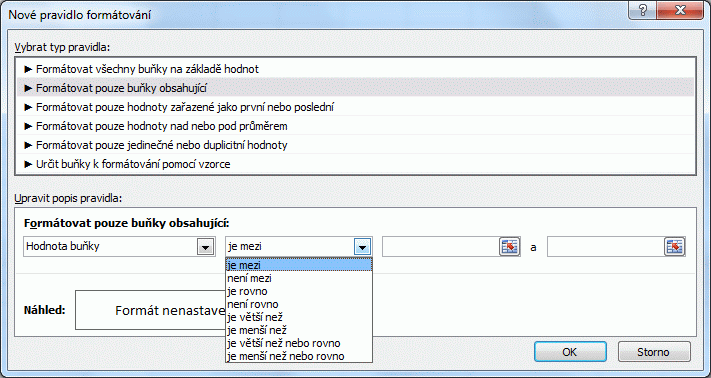Select rule type hodnoty nad nebo pod průměrem
This screenshot has height=378, width=711.
[356, 126]
